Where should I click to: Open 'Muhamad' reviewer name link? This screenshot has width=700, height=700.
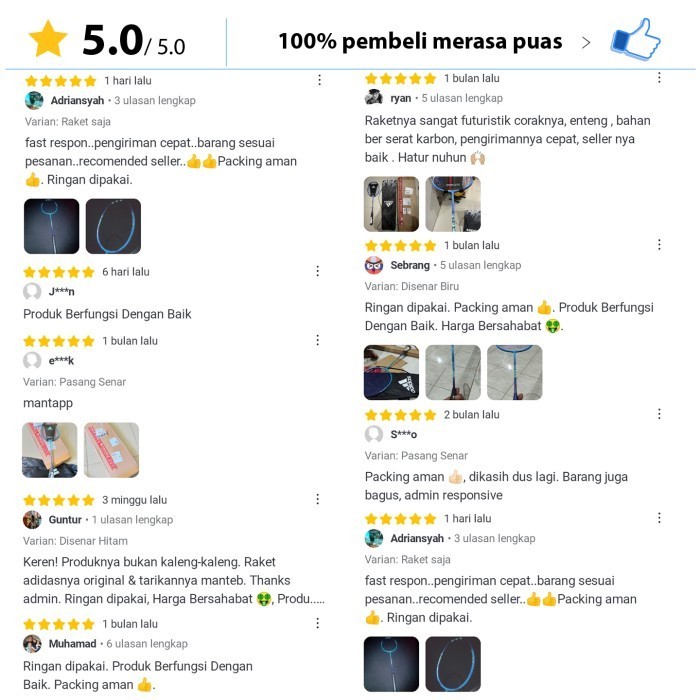(x=72, y=644)
